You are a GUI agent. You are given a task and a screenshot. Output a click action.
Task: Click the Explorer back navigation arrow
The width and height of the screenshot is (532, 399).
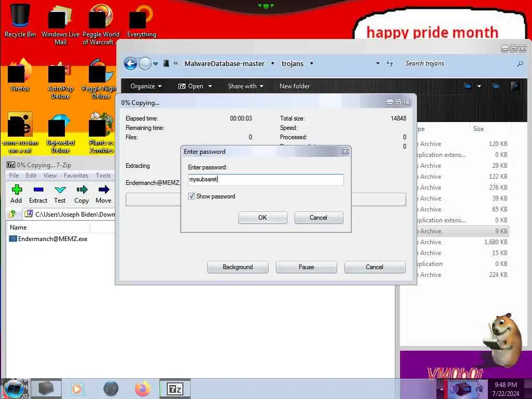coord(130,63)
